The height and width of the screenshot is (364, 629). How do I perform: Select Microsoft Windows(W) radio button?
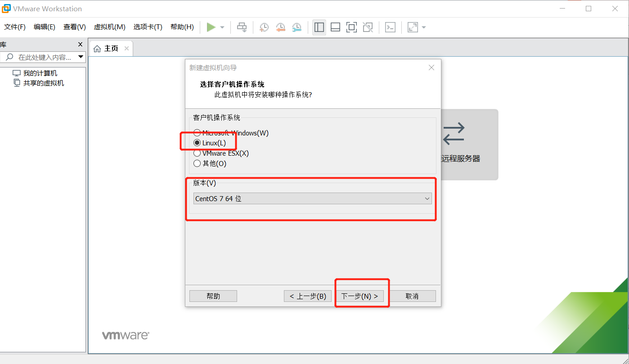[x=197, y=133]
